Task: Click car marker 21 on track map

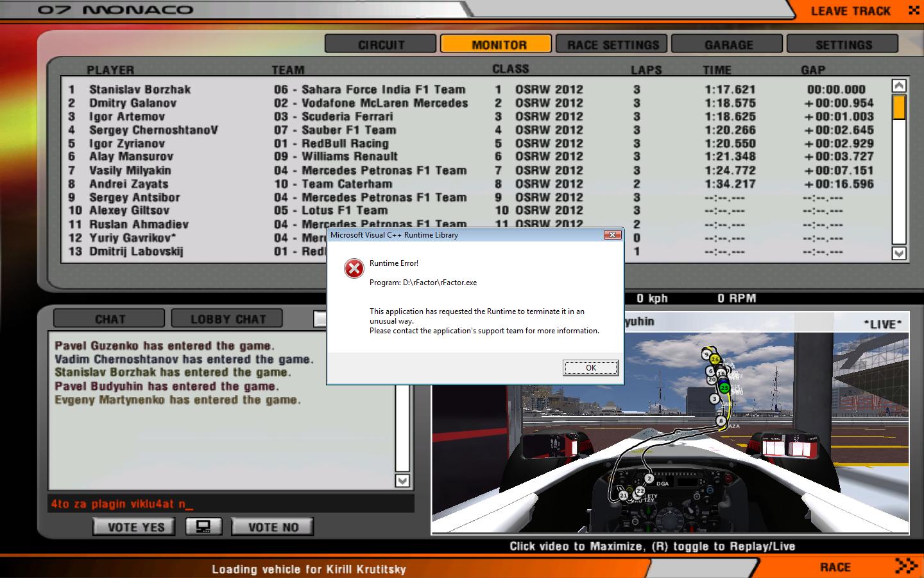Action: pyautogui.click(x=623, y=496)
